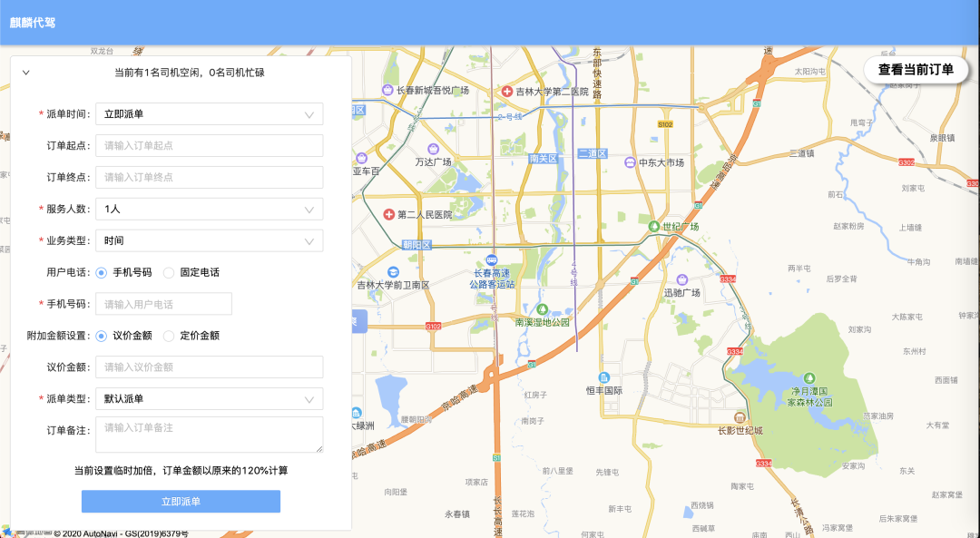The height and width of the screenshot is (538, 980).
Task: Select the 吉林大学第二医院 hospital marker icon
Action: click(507, 92)
